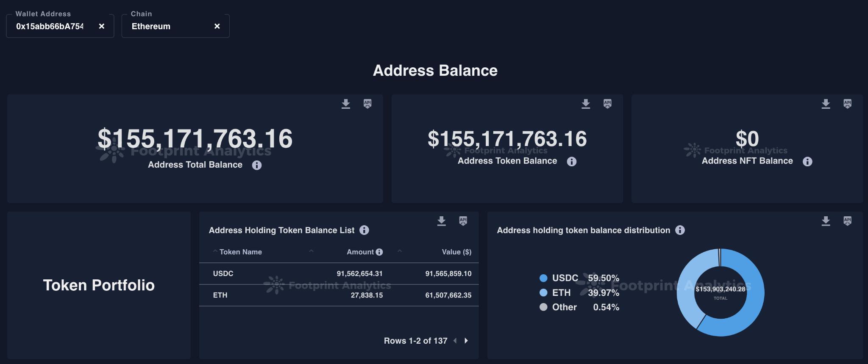This screenshot has width=868, height=364.
Task: Show info for Address NFT Balance
Action: pos(807,161)
